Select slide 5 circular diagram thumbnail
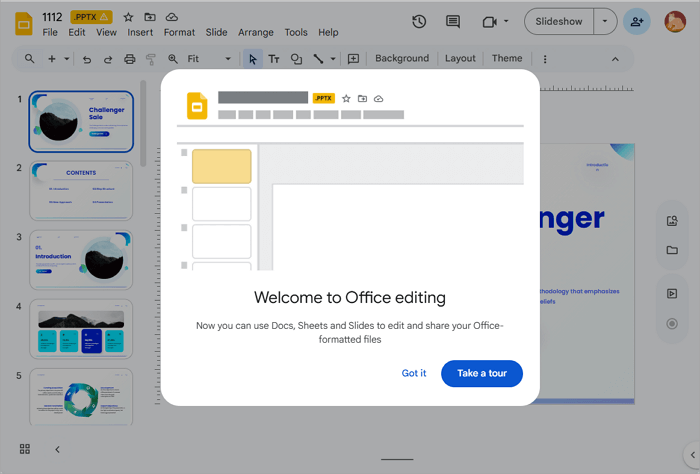Viewport: 700px width, 474px height. coord(81,396)
